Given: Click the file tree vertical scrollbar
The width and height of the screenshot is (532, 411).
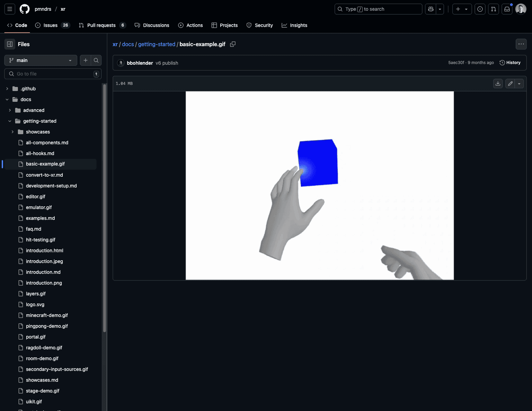Looking at the screenshot, I should 104,208.
